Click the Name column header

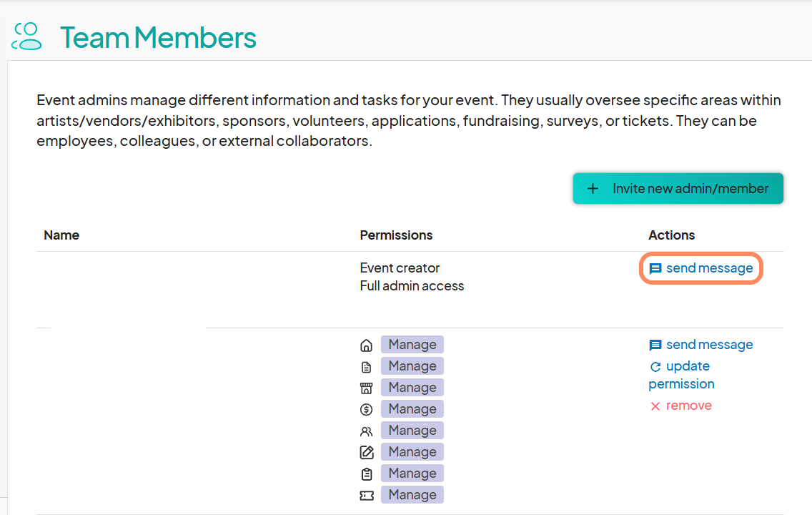coord(61,235)
